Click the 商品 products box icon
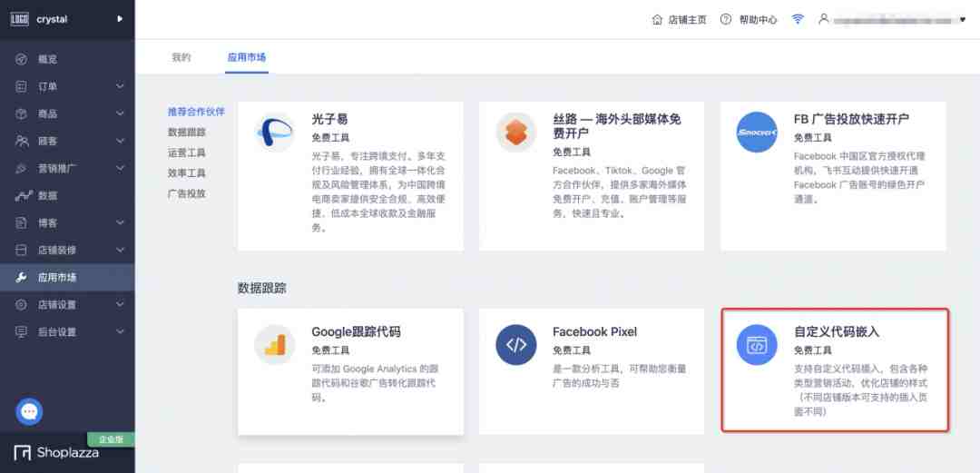This screenshot has width=980, height=473. (x=22, y=113)
